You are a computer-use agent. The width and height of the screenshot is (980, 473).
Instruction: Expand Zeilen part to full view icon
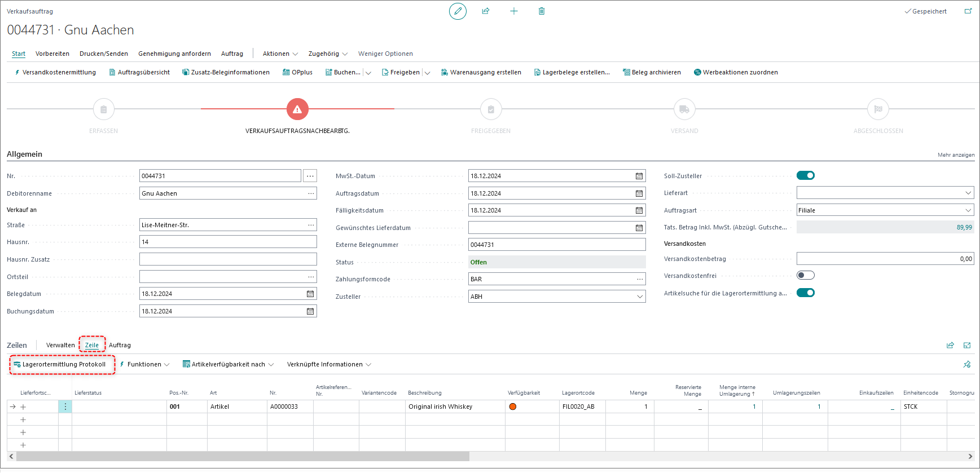(967, 345)
